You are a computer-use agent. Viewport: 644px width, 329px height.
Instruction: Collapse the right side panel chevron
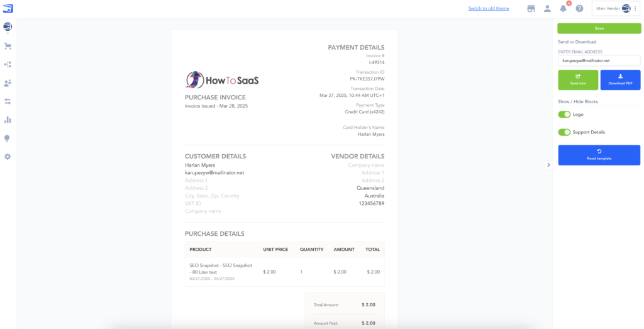coord(548,165)
